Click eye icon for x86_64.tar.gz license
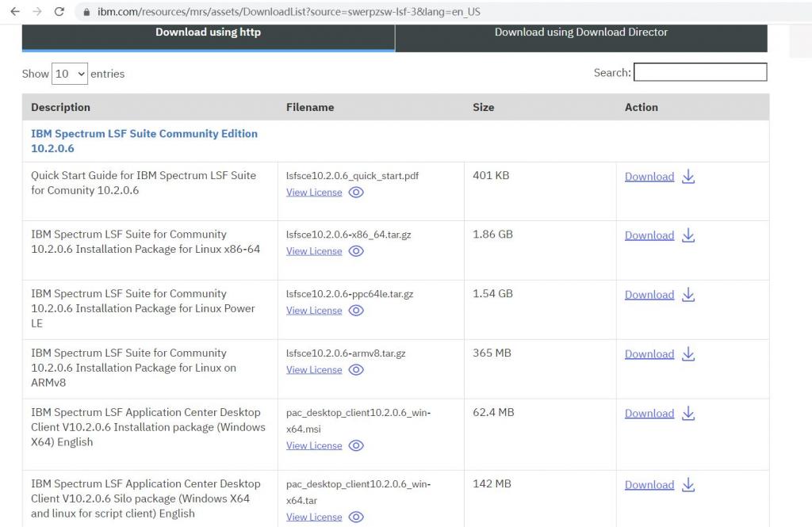 356,251
